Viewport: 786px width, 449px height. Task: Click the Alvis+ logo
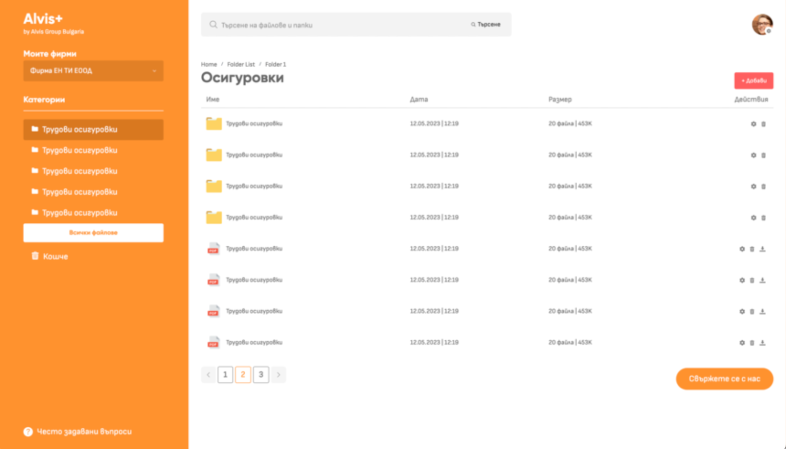[43, 19]
